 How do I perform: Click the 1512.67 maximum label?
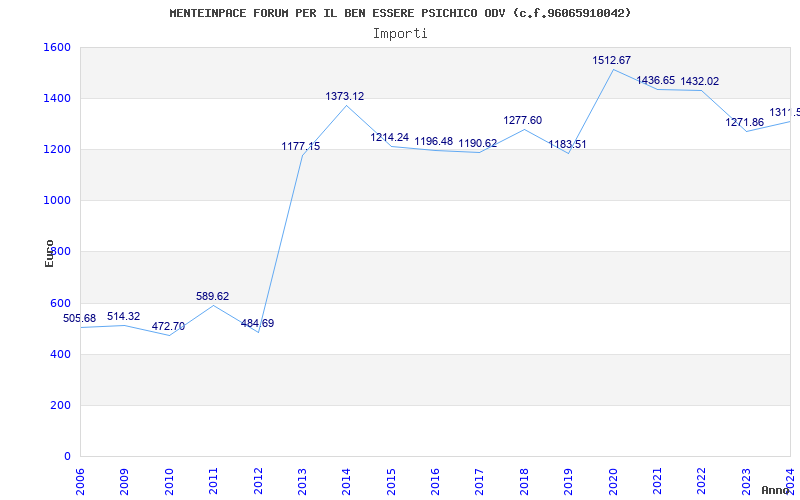coord(611,60)
